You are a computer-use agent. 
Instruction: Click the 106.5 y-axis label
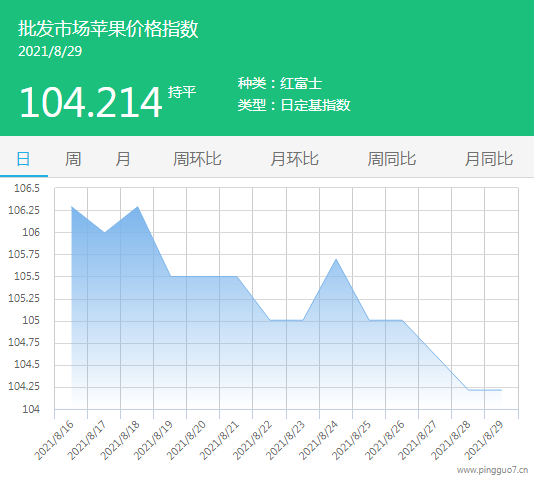[x=27, y=188]
